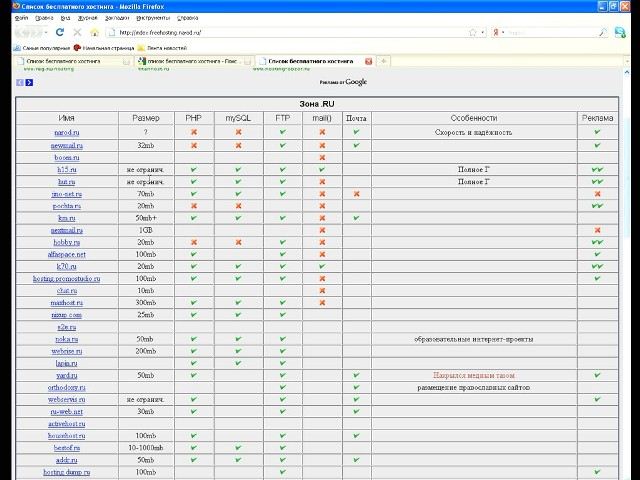This screenshot has height=480, width=640.
Task: Open the chat.ru link
Action: 67,291
